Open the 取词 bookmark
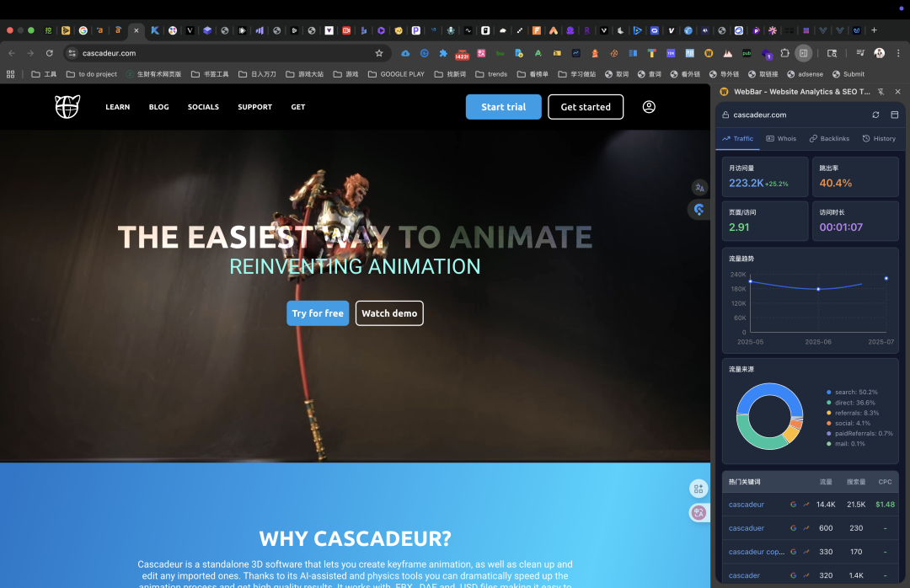 [617, 74]
